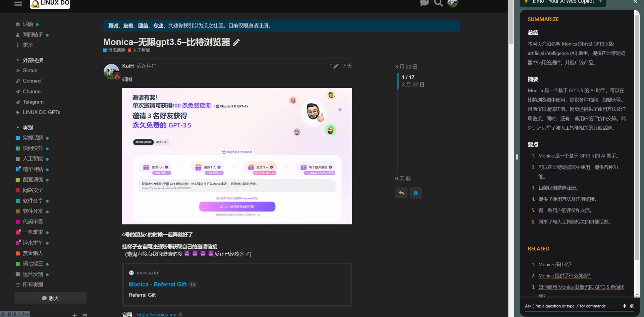Click the Connect link-chain icon
Viewport: 644px width, 317px height.
[18, 81]
